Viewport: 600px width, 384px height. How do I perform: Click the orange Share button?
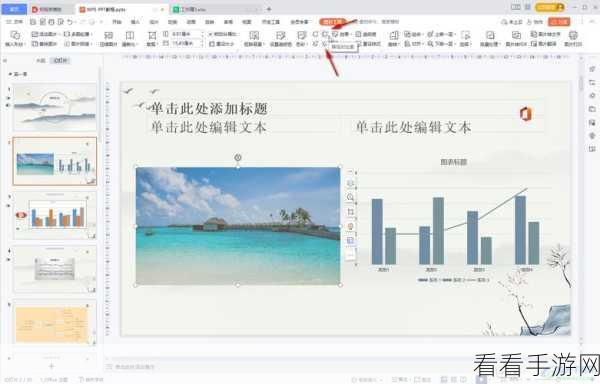pyautogui.click(x=559, y=22)
